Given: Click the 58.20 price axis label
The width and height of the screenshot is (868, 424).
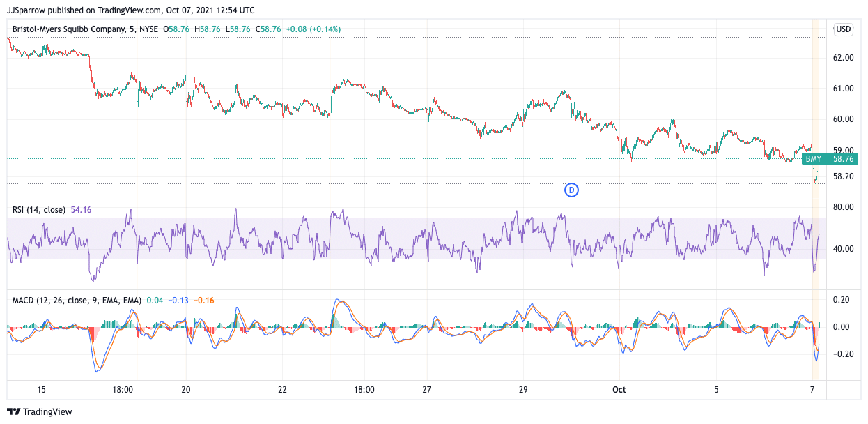Looking at the screenshot, I should tap(844, 176).
